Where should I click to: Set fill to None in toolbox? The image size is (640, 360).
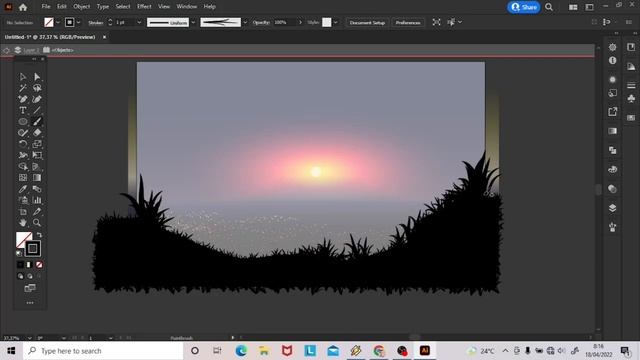[39, 265]
